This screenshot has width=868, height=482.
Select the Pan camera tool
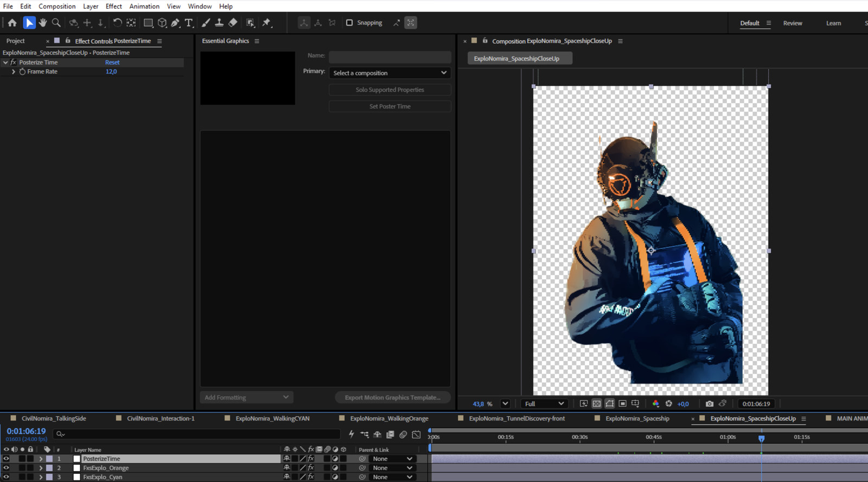click(87, 23)
